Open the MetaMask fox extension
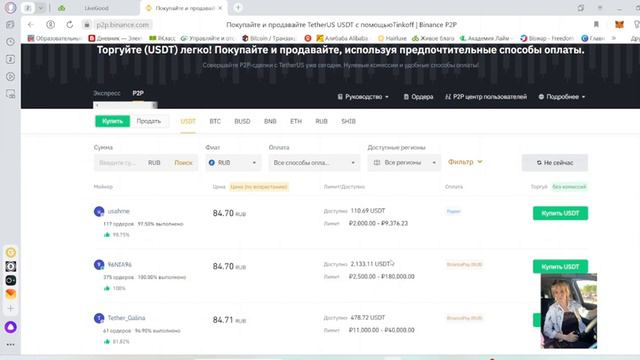This screenshot has height=360, width=640. [619, 24]
